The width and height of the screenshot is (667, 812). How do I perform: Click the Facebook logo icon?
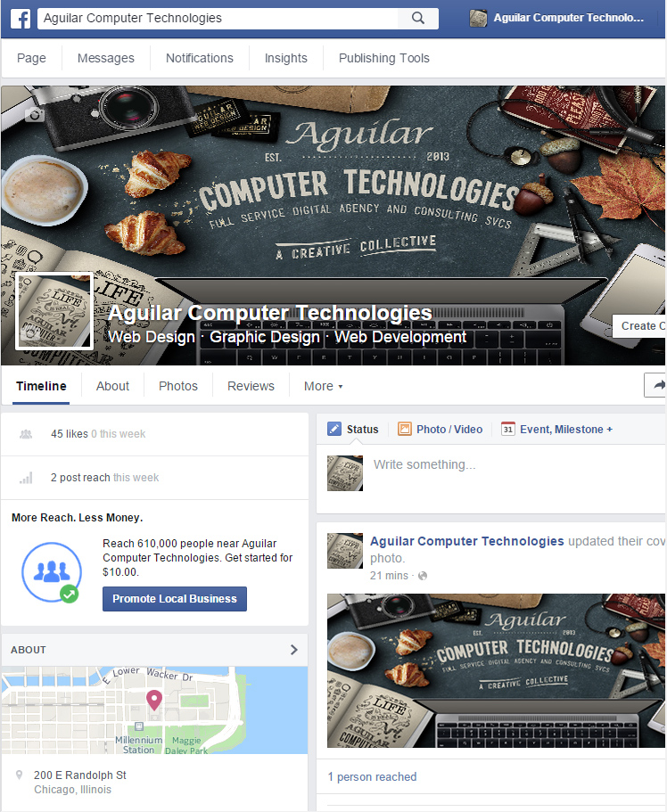[x=21, y=19]
